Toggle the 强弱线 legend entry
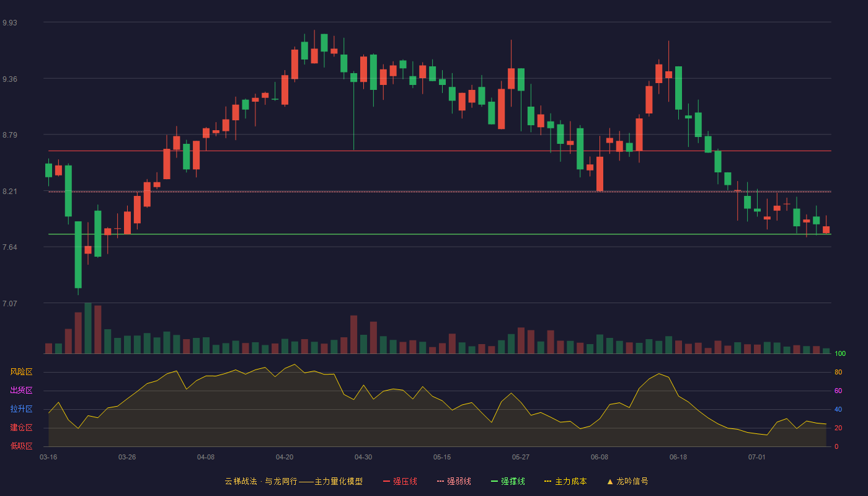Screen dimensions: 868x496 [454, 481]
